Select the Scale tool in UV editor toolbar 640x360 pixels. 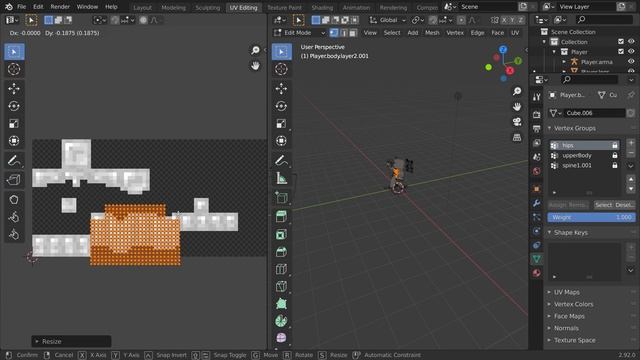pos(14,124)
